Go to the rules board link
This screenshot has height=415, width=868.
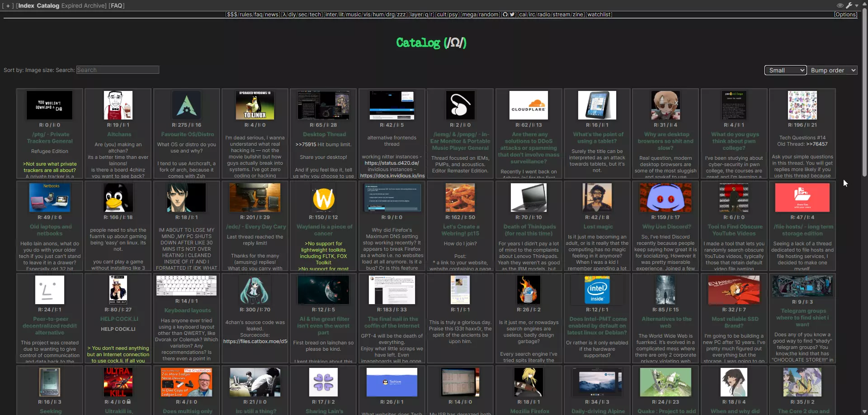click(x=245, y=14)
